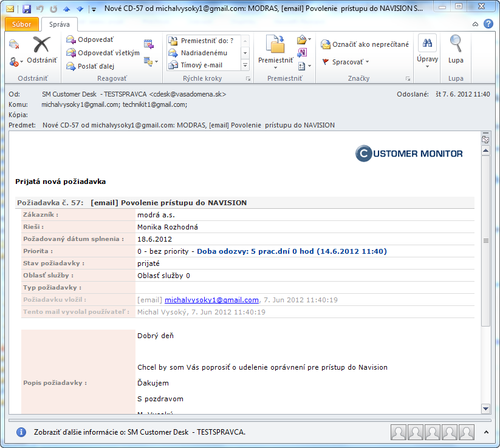
Task: Click Poslať ďalej to forward
Action: [91, 66]
